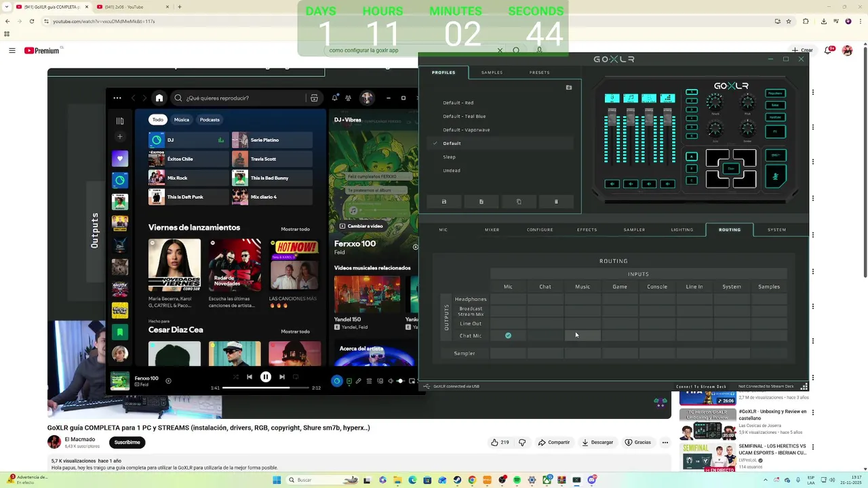Enable Samples to Broadcast Stream Mix routing
868x488 pixels.
pos(769,311)
